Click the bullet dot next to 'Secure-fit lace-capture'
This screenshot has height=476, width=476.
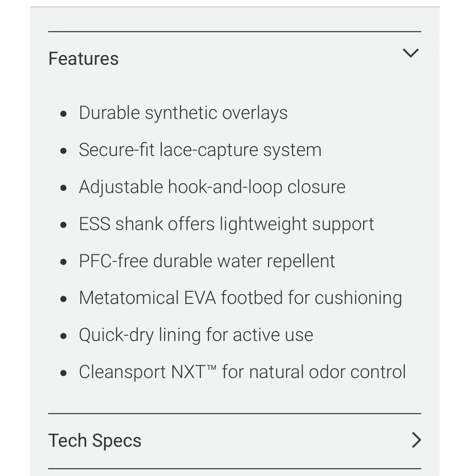pos(63,151)
